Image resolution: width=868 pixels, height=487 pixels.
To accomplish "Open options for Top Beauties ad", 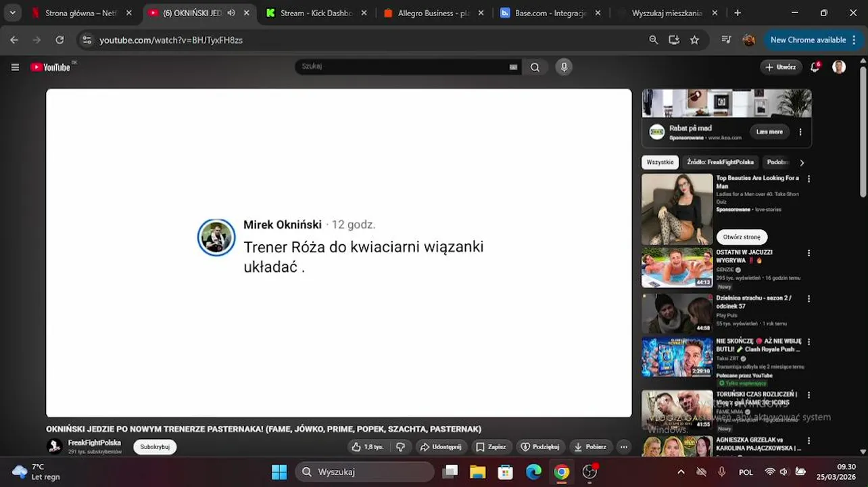I will pos(809,179).
